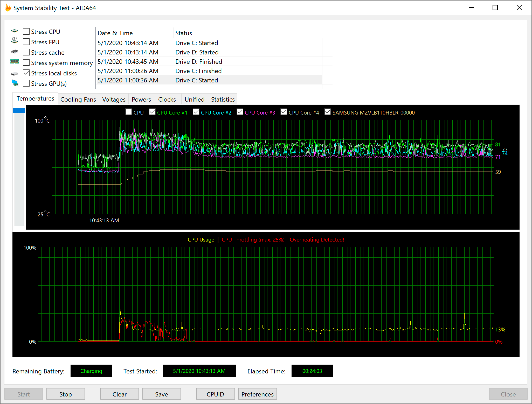Viewport: 532px width, 404px height.
Task: Toggle CPU Core #3 graph checkbox
Action: click(x=240, y=112)
